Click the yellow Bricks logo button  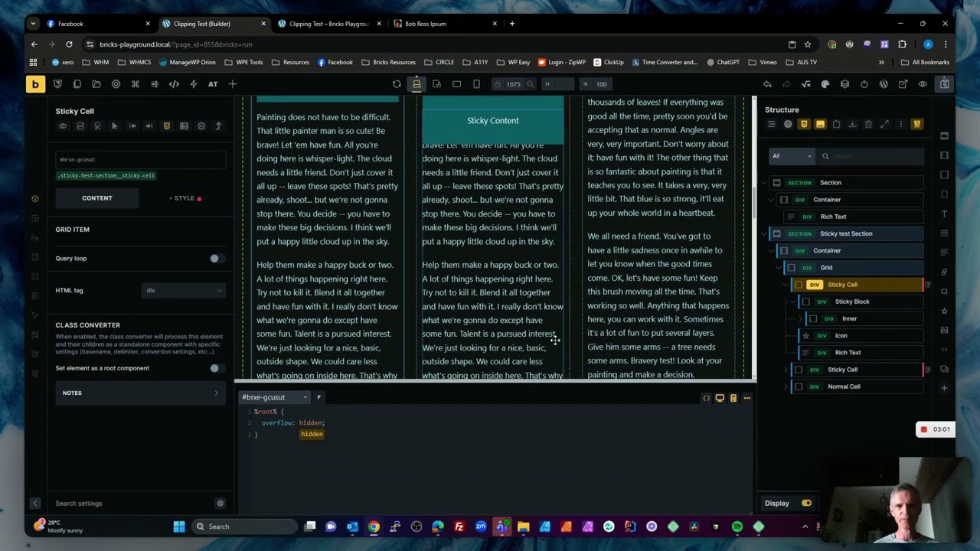click(34, 84)
